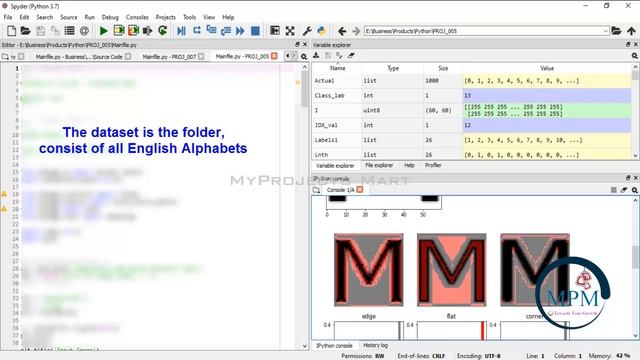
Task: Close the Console 1/A tab
Action: point(360,189)
